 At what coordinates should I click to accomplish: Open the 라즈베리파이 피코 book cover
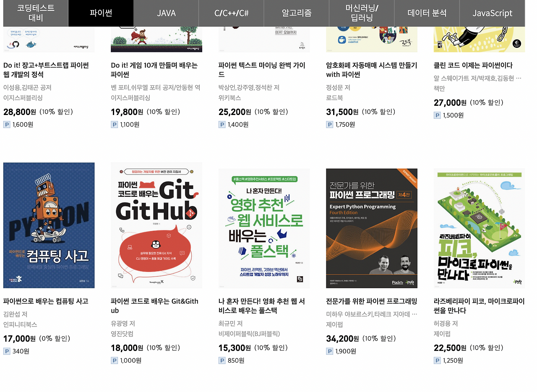(479, 228)
